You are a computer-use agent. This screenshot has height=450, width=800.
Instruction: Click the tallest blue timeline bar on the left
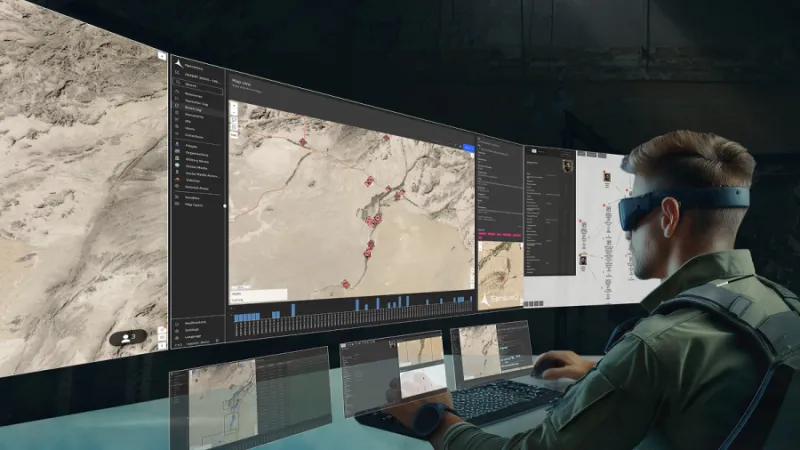tap(293, 310)
